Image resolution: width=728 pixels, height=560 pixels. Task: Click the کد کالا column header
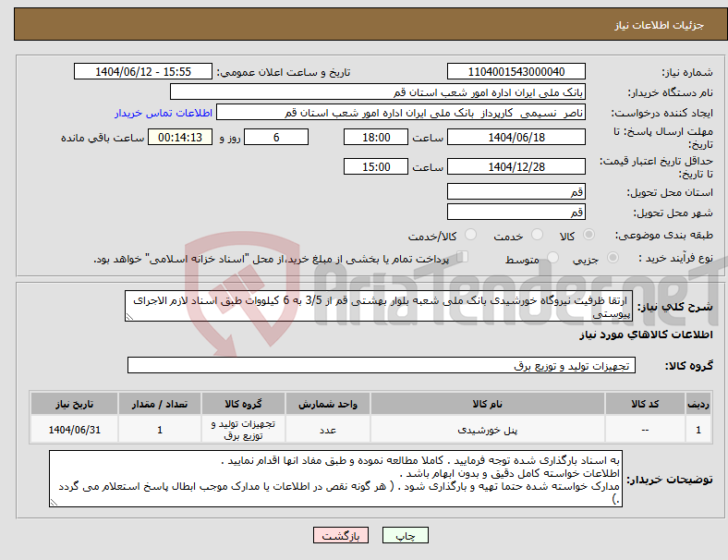click(x=645, y=404)
